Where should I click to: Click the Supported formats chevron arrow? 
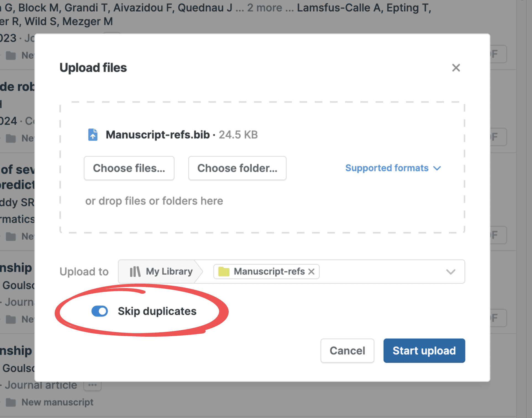(x=437, y=168)
